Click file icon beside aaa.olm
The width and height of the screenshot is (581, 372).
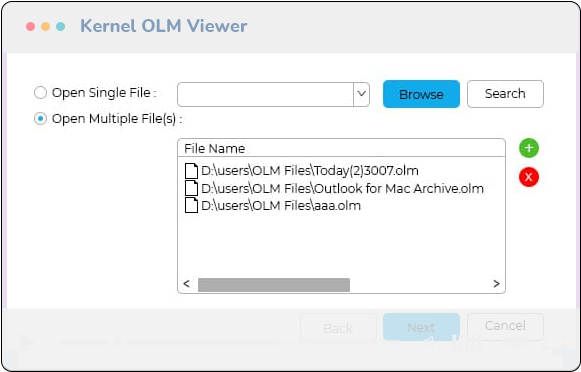click(191, 205)
